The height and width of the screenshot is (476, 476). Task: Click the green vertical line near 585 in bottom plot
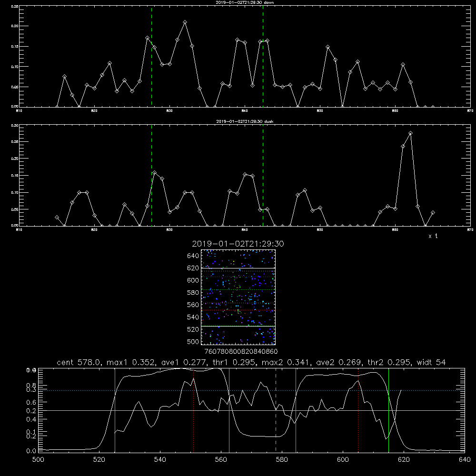point(296,410)
